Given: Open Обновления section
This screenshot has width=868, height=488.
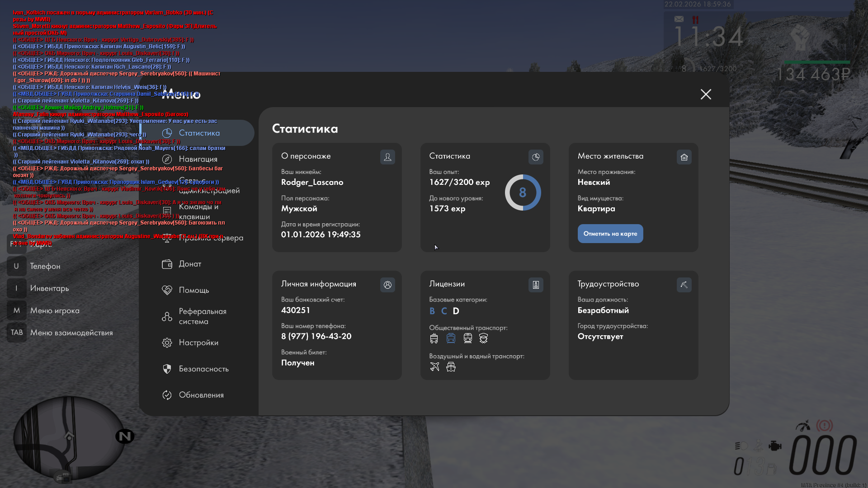Looking at the screenshot, I should pyautogui.click(x=201, y=395).
